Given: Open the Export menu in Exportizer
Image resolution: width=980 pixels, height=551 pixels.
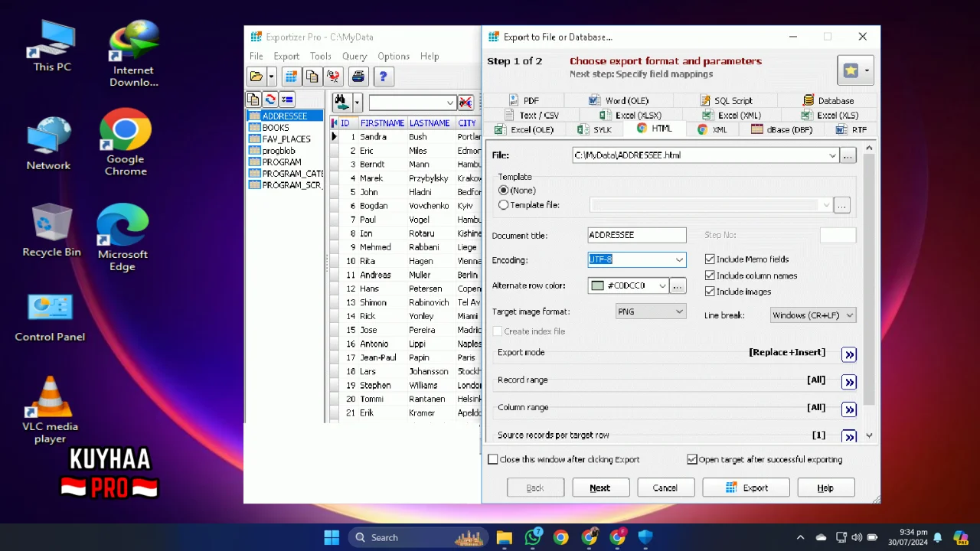Looking at the screenshot, I should pyautogui.click(x=286, y=56).
